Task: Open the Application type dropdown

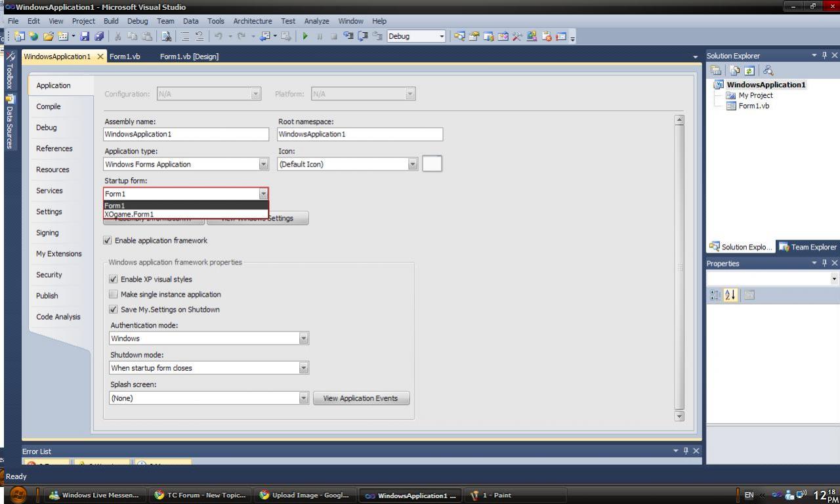Action: click(x=264, y=164)
